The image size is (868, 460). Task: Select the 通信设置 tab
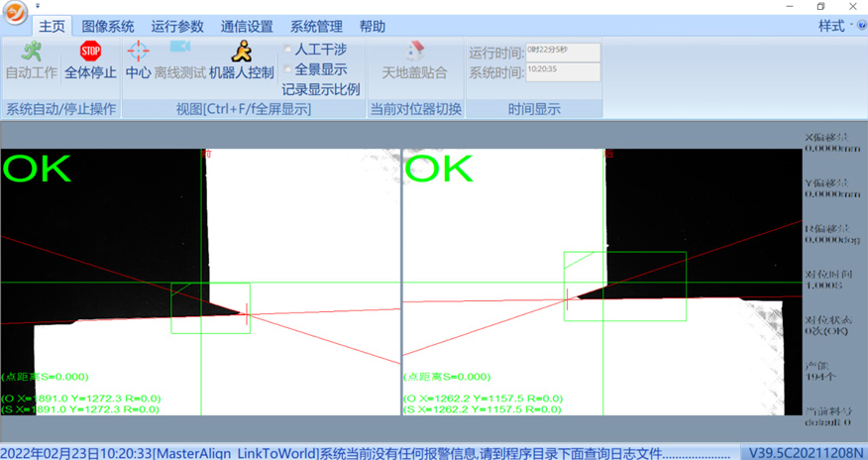point(247,27)
